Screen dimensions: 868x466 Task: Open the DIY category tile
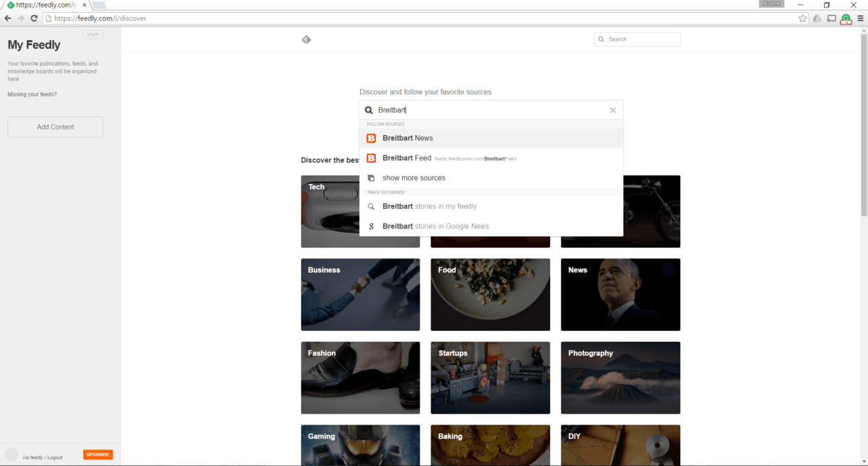click(x=620, y=445)
